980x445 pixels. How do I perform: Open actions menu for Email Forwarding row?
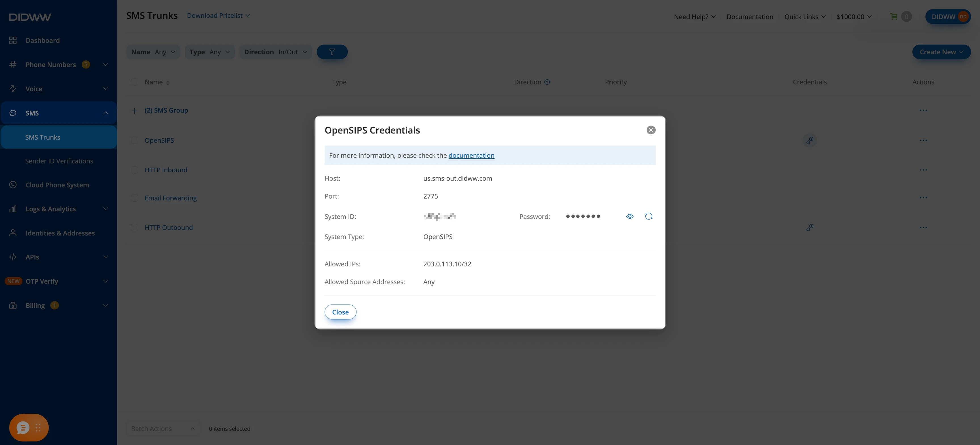pos(923,198)
